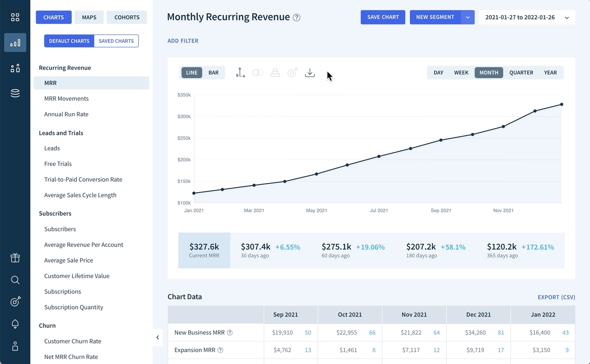Screen dimensions: 590x364
Task: Open MRR Movements chart
Action: point(67,98)
